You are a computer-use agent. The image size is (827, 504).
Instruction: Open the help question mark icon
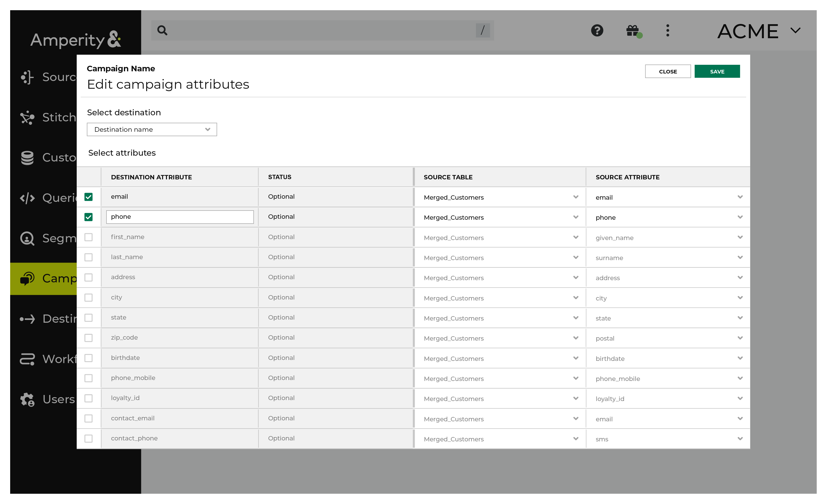(x=597, y=30)
